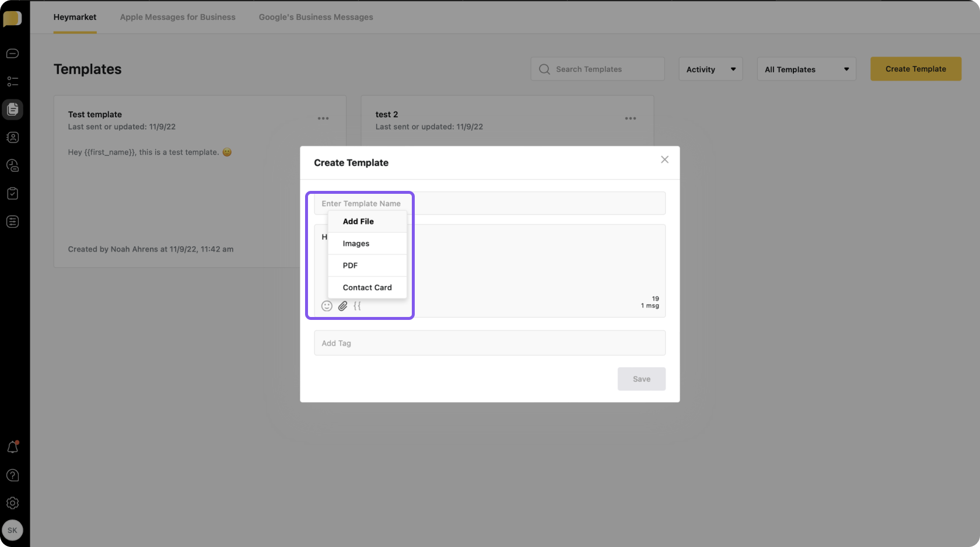Screen dimensions: 980x547
Task: Open the All Templates filter dropdown
Action: 806,69
